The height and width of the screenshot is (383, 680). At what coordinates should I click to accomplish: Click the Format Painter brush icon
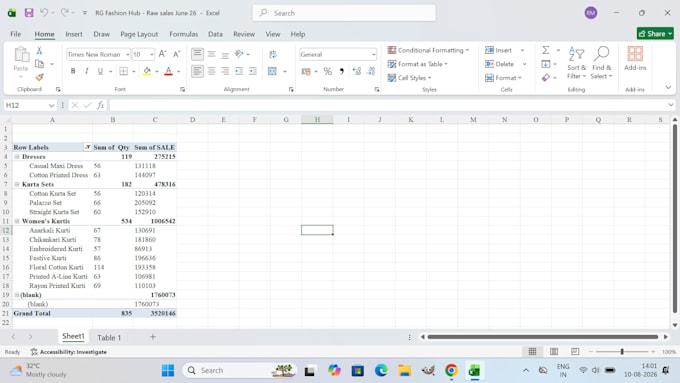(39, 77)
